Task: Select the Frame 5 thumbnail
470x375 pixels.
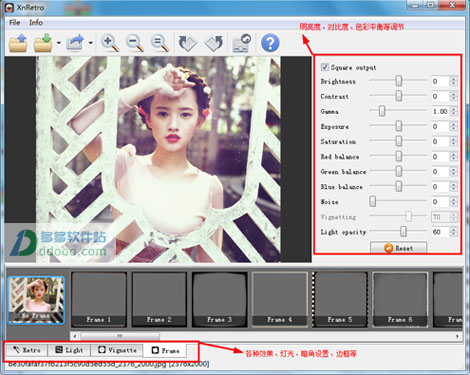Action: 340,299
